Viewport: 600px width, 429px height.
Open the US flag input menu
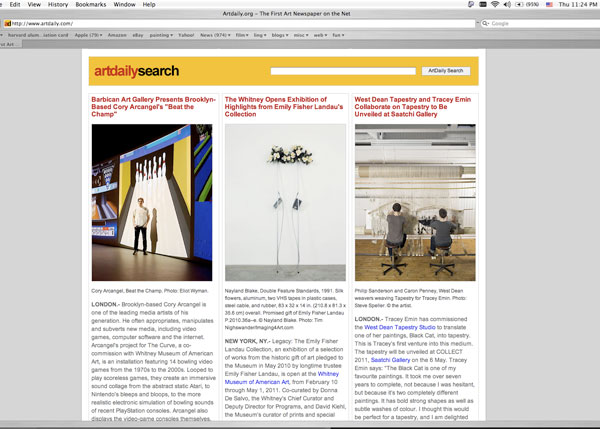(x=549, y=5)
